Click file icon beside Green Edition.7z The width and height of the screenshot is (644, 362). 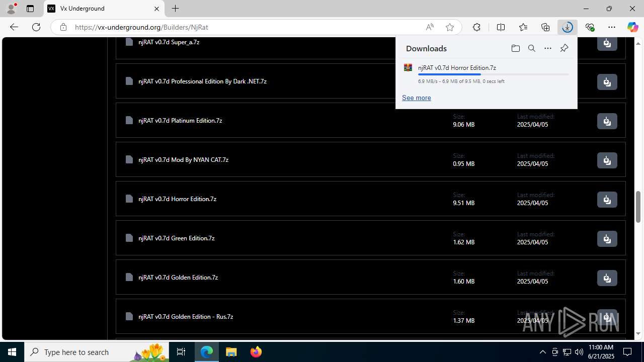(129, 238)
